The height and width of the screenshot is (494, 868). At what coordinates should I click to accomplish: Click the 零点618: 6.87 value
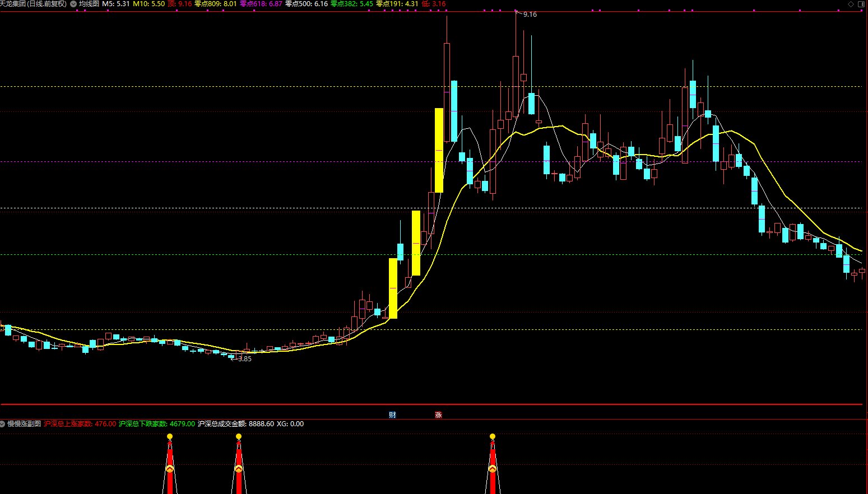pyautogui.click(x=261, y=4)
